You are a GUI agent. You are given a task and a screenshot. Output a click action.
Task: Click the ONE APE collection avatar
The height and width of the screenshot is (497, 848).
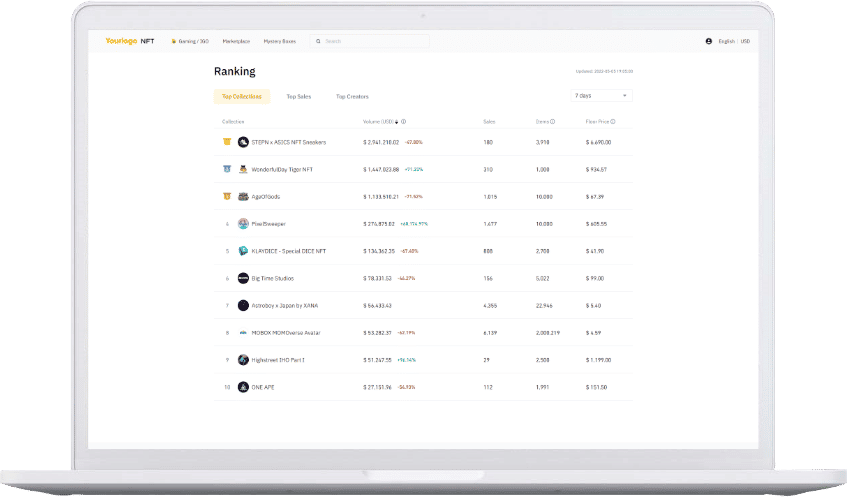pyautogui.click(x=243, y=387)
